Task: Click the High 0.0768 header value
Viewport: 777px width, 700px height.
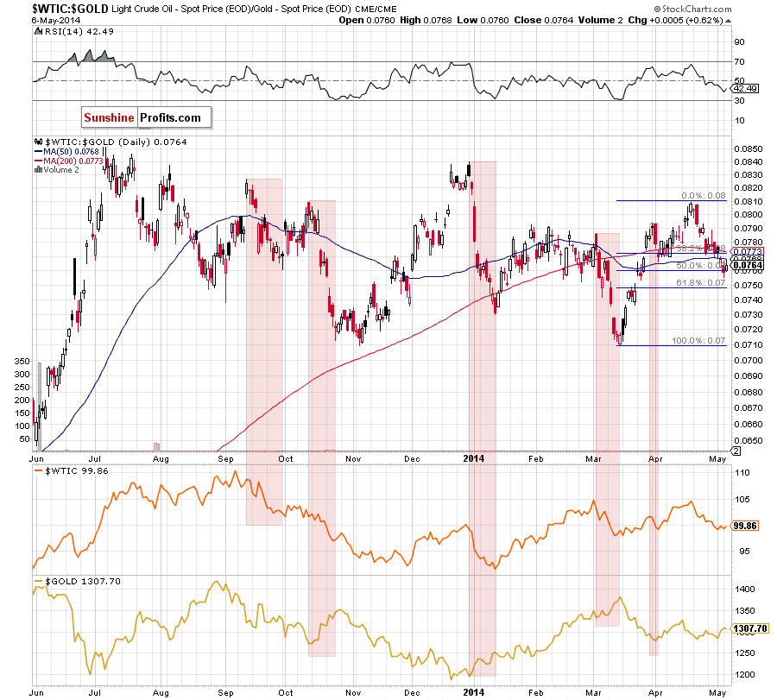Action: [x=426, y=21]
